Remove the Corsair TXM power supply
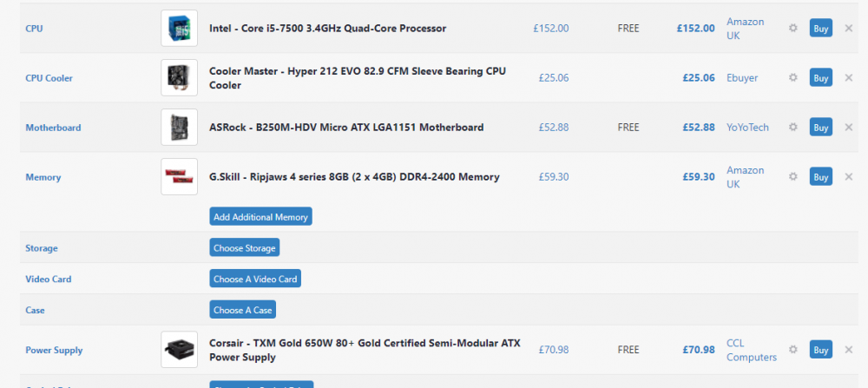The width and height of the screenshot is (868, 388). (849, 349)
